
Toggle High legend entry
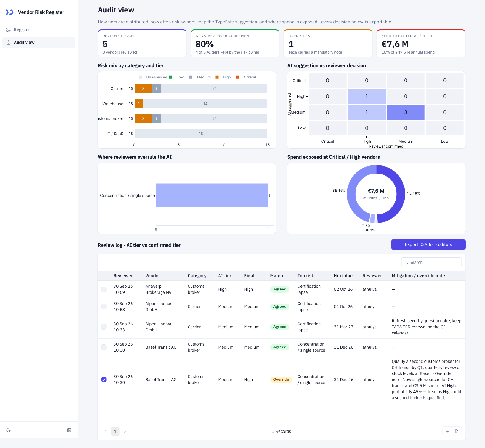click(x=223, y=77)
